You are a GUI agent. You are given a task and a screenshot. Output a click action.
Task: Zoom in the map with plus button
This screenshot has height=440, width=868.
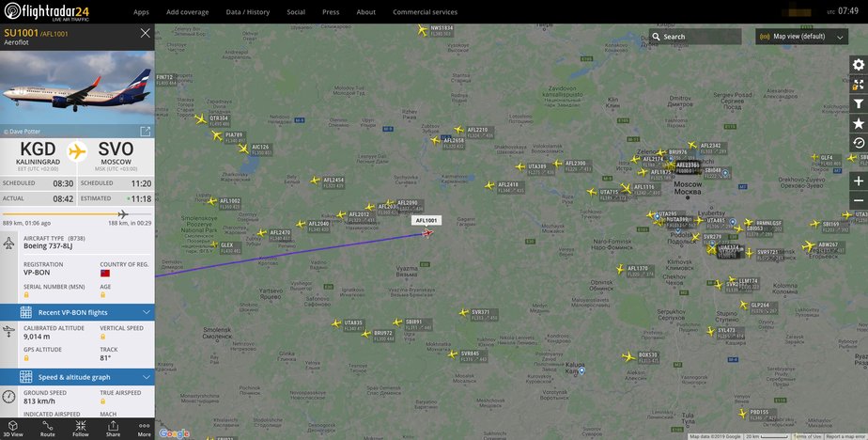tap(858, 181)
